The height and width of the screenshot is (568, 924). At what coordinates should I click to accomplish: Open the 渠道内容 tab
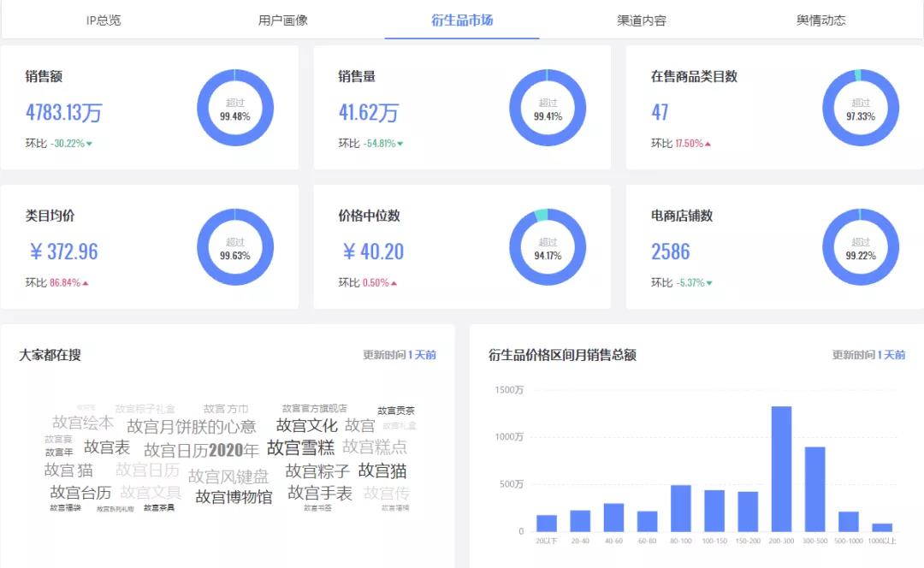(641, 20)
